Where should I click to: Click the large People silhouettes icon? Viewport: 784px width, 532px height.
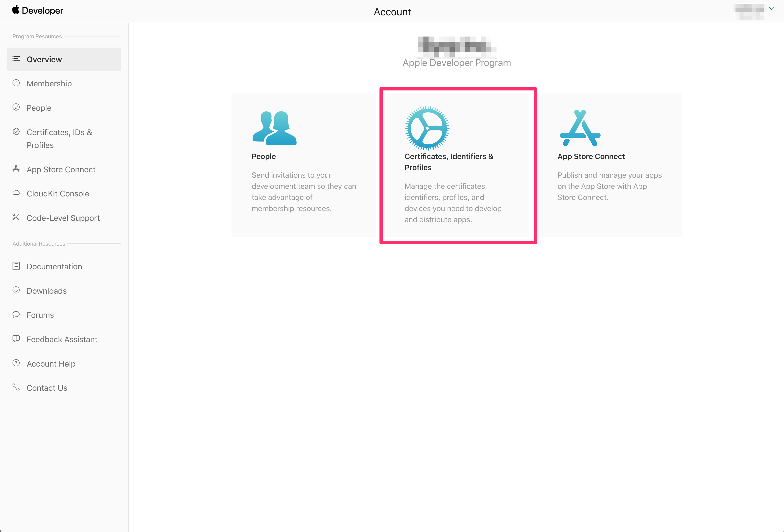pyautogui.click(x=274, y=128)
